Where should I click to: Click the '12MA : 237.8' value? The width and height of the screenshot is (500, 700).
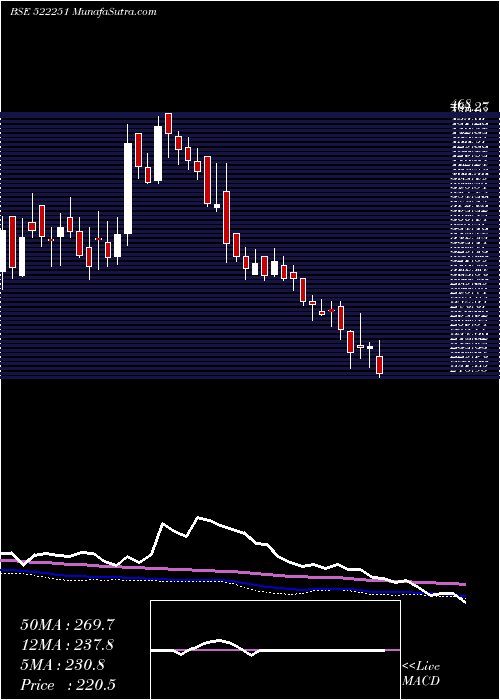[67, 645]
